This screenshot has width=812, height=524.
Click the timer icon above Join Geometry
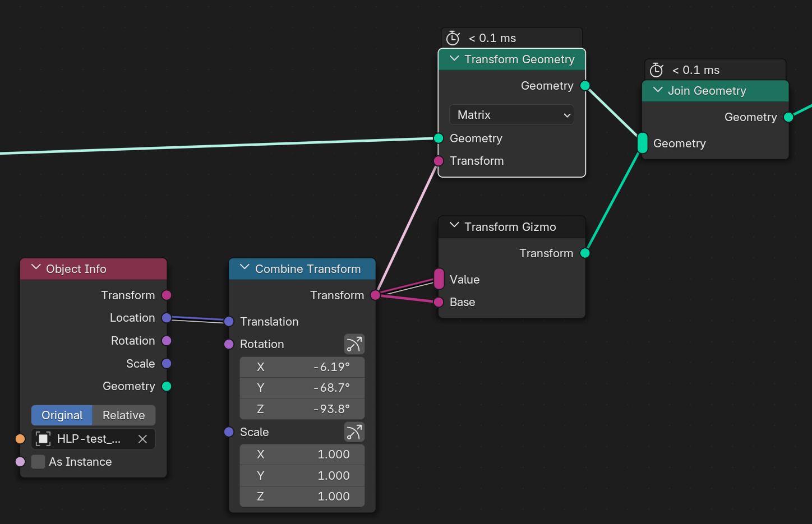click(x=657, y=70)
